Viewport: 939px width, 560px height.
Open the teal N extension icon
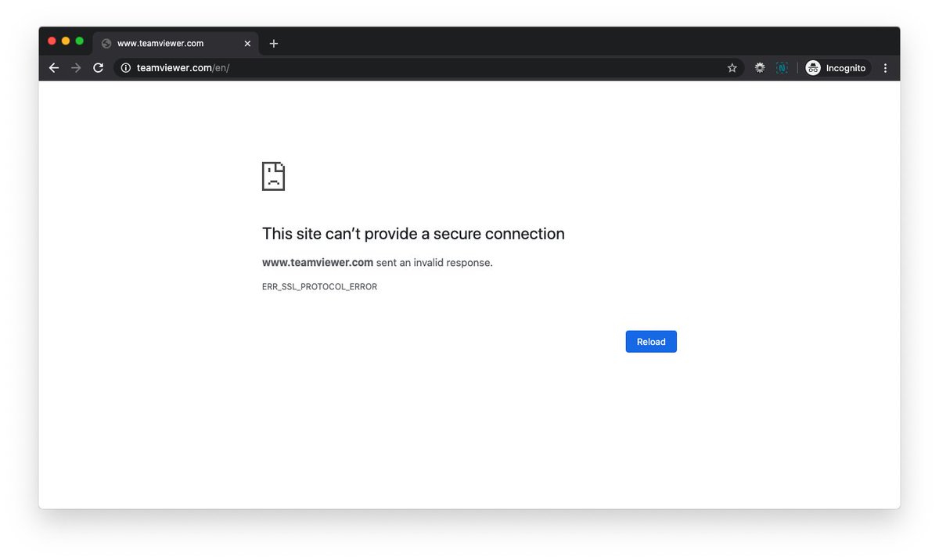click(x=782, y=68)
